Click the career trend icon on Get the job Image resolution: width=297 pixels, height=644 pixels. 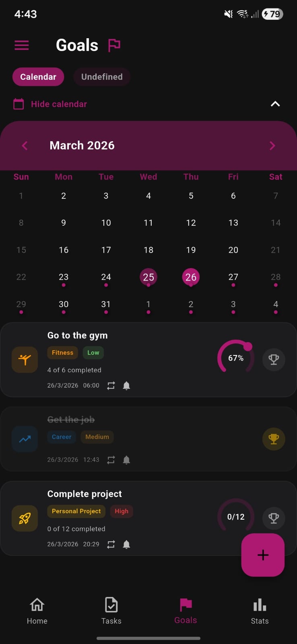25,439
